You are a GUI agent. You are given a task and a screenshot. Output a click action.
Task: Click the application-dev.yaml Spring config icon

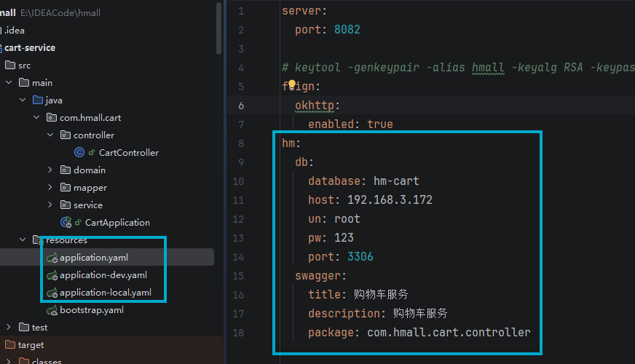click(52, 275)
